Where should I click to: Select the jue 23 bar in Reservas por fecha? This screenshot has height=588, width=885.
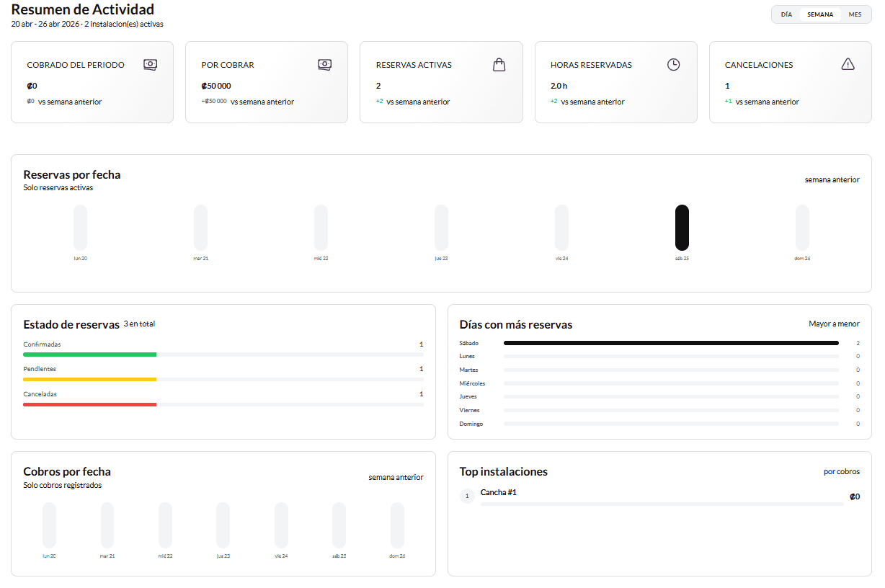(441, 228)
